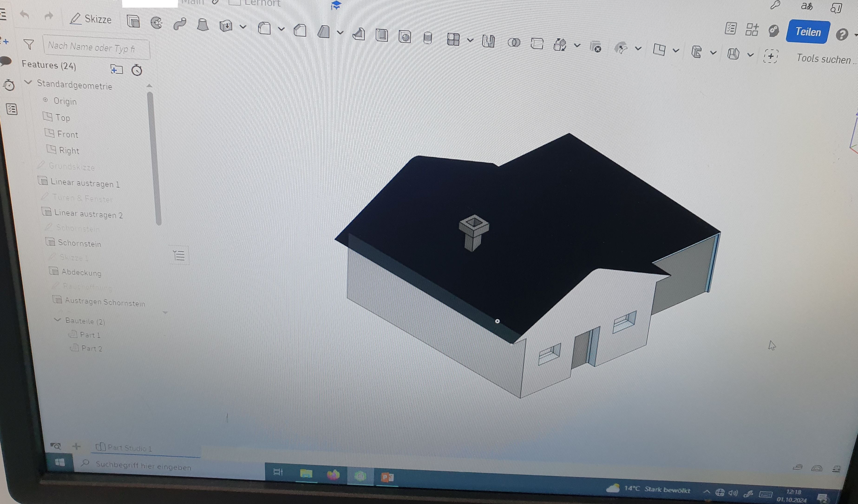Select the Sheet metal tool icon
Image resolution: width=858 pixels, height=504 pixels.
[733, 54]
